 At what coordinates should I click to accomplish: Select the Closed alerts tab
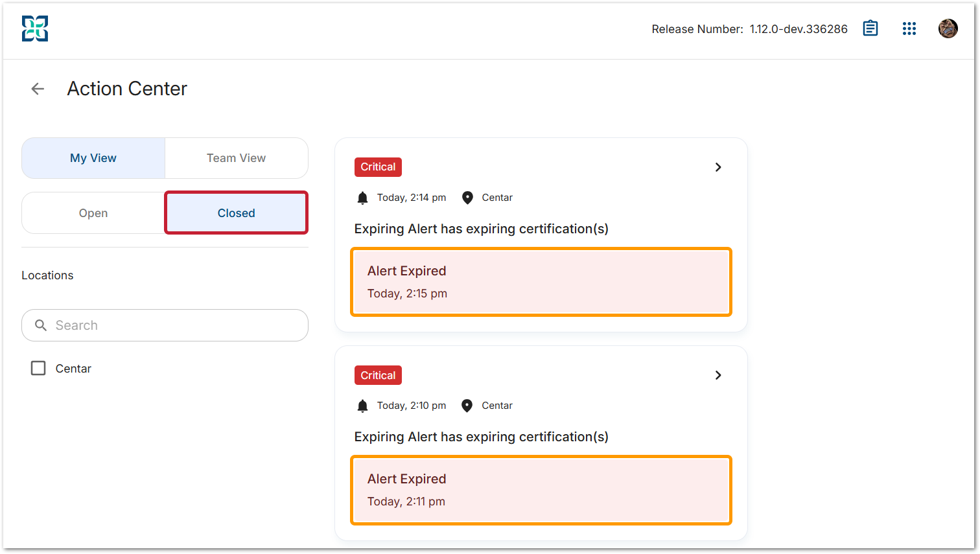point(236,213)
